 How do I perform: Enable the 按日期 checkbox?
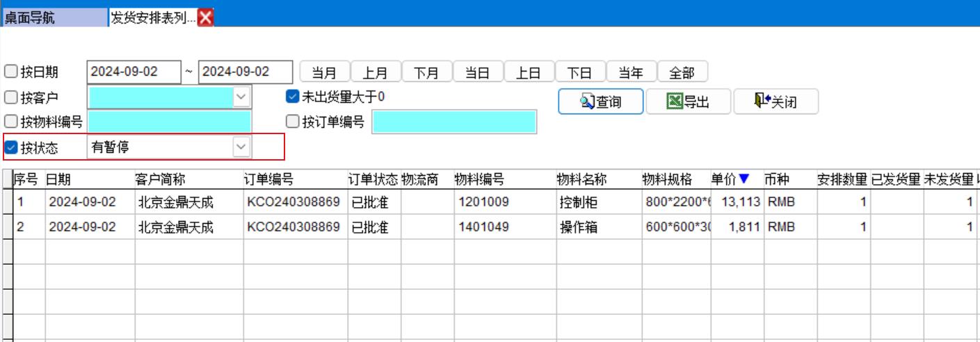pos(11,72)
